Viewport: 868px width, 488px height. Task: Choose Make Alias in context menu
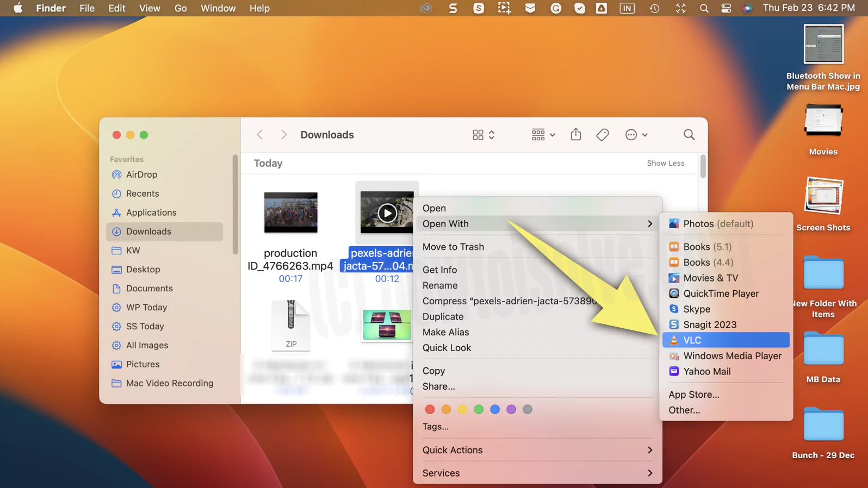pos(537,333)
